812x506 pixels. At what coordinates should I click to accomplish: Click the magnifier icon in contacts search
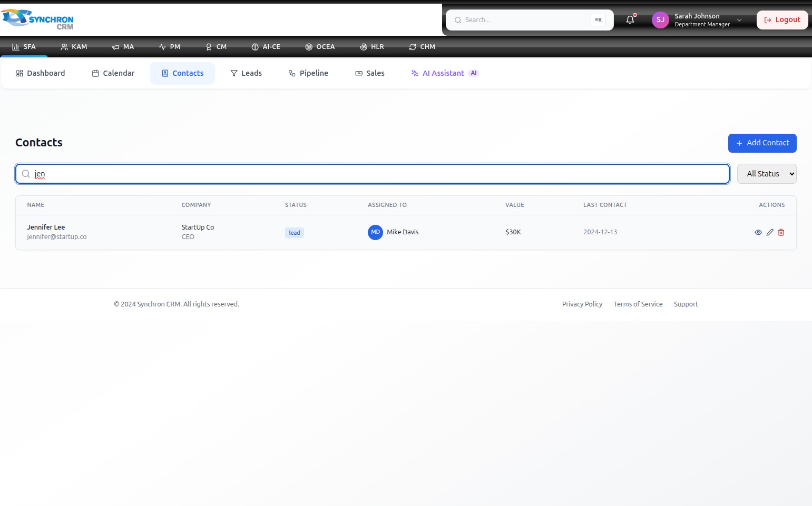tap(25, 174)
